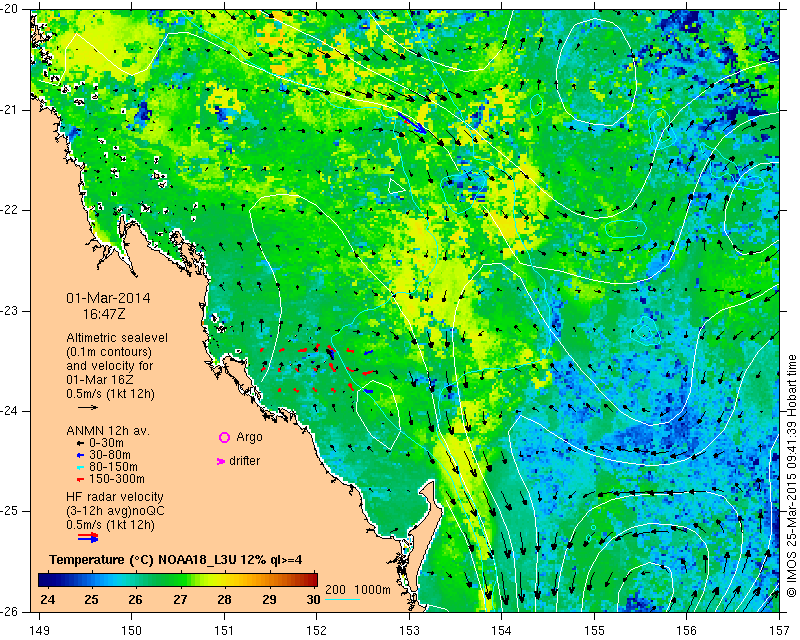Click longitude axis label 153
800x640 pixels.
click(x=409, y=631)
